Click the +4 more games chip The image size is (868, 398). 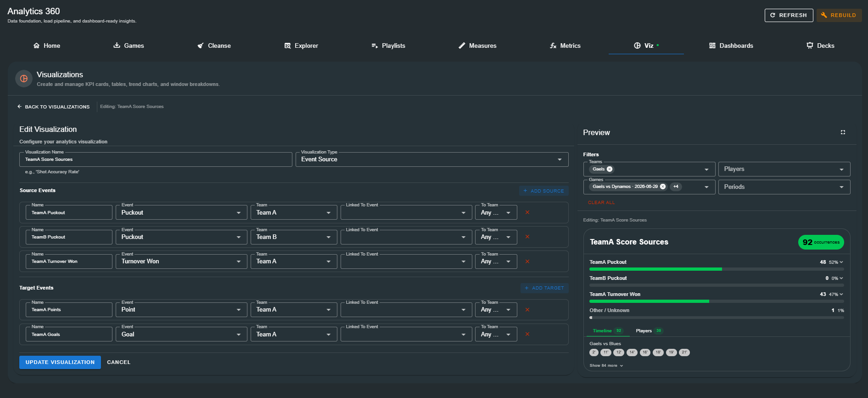pyautogui.click(x=676, y=187)
